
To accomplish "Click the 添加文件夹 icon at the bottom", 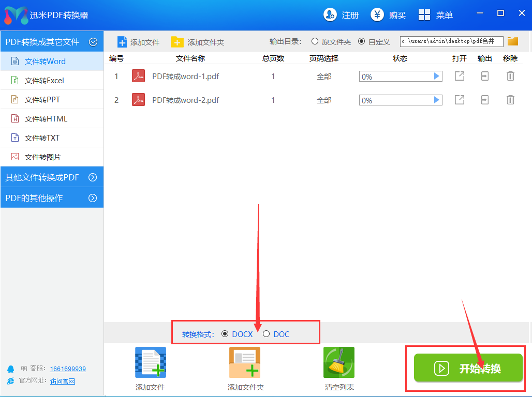I will pos(244,362).
